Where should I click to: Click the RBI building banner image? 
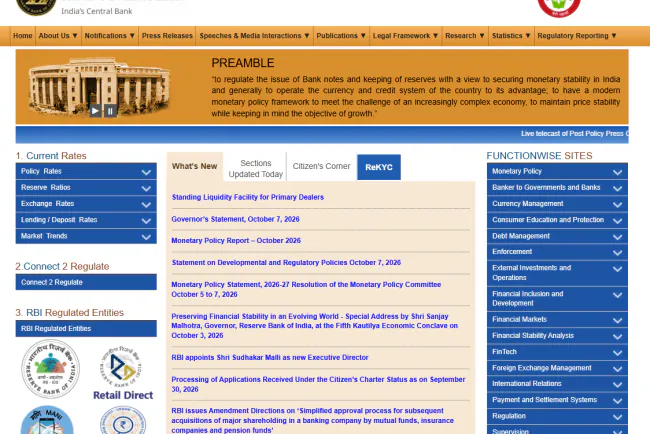coord(99,86)
